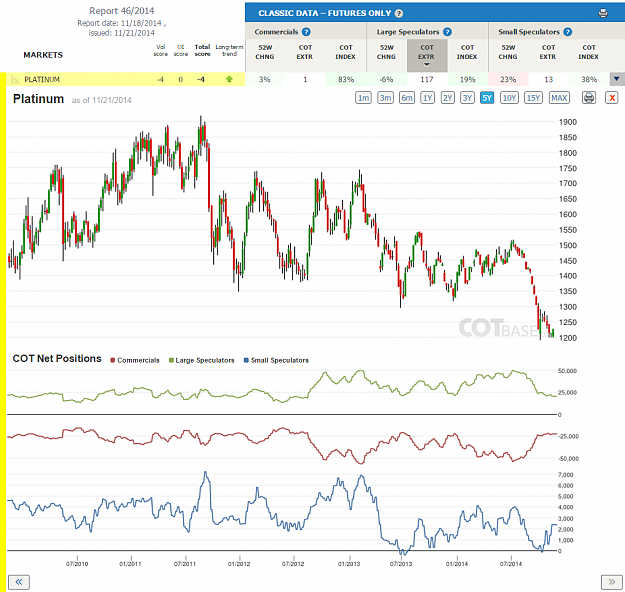Go to next chart with double-right arrow
This screenshot has width=625, height=592.
(x=611, y=582)
